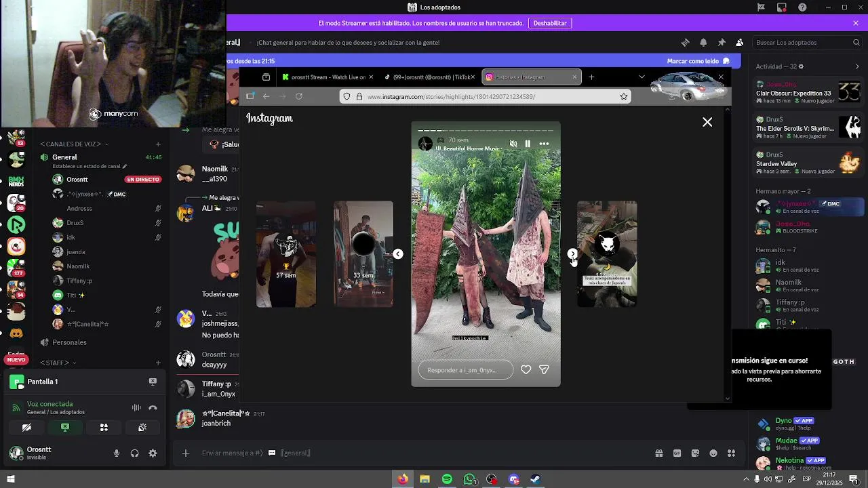Screen dimensions: 868x488
Task: Show pinned messages with the pin icon
Action: click(x=722, y=42)
